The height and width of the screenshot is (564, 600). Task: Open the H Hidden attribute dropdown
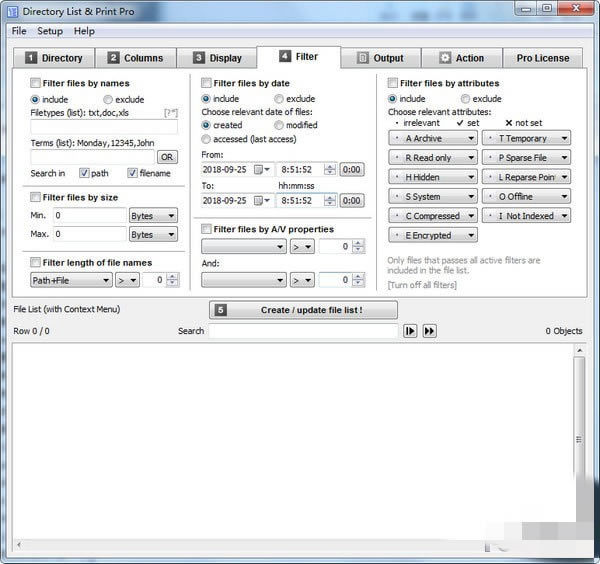click(433, 177)
